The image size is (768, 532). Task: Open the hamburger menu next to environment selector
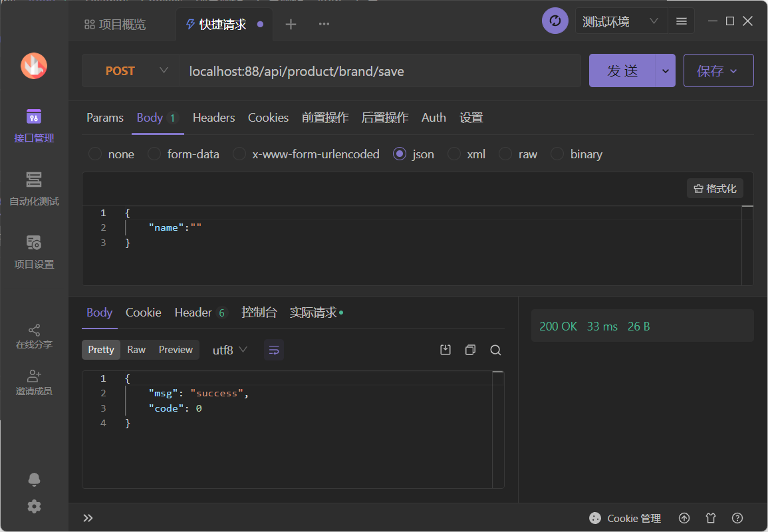682,21
